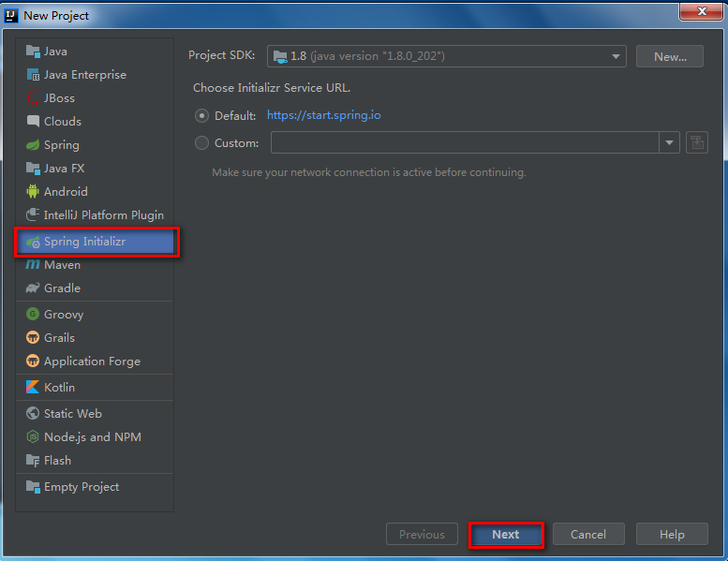Focus the Custom URL input field
The height and width of the screenshot is (561, 728).
[x=465, y=142]
